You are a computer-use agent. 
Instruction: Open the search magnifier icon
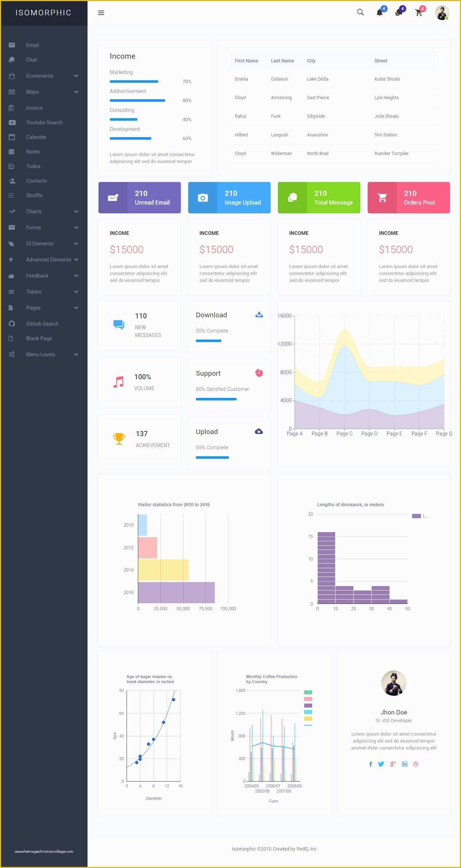point(360,12)
